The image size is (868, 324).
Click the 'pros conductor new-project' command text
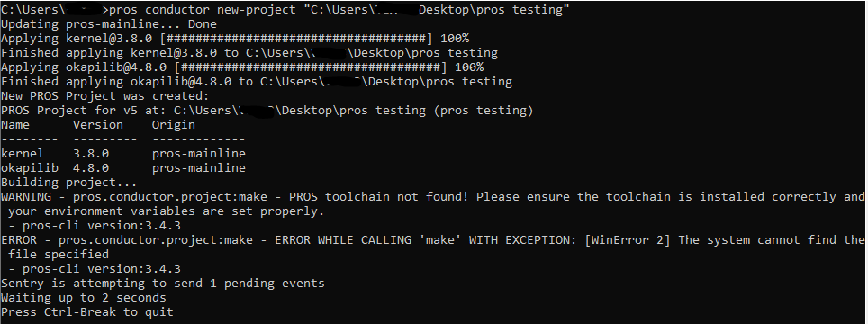pyautogui.click(x=202, y=9)
